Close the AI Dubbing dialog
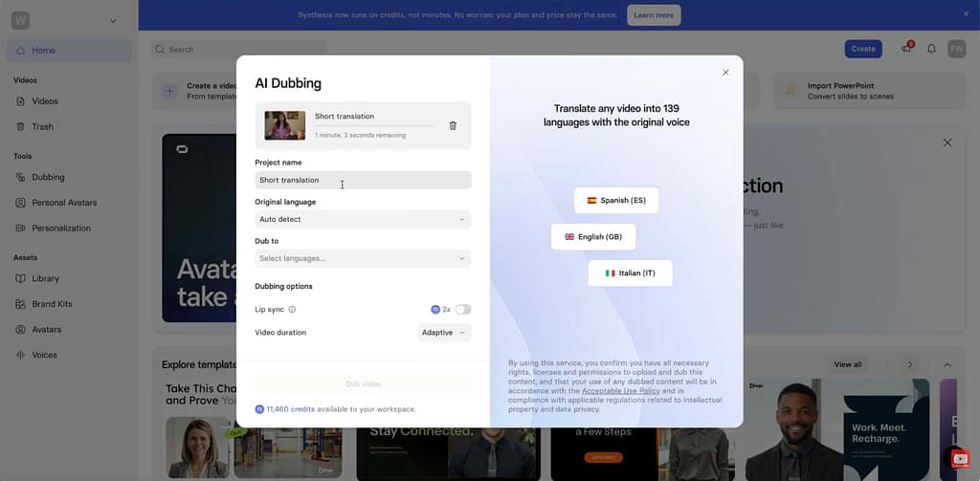 click(725, 73)
